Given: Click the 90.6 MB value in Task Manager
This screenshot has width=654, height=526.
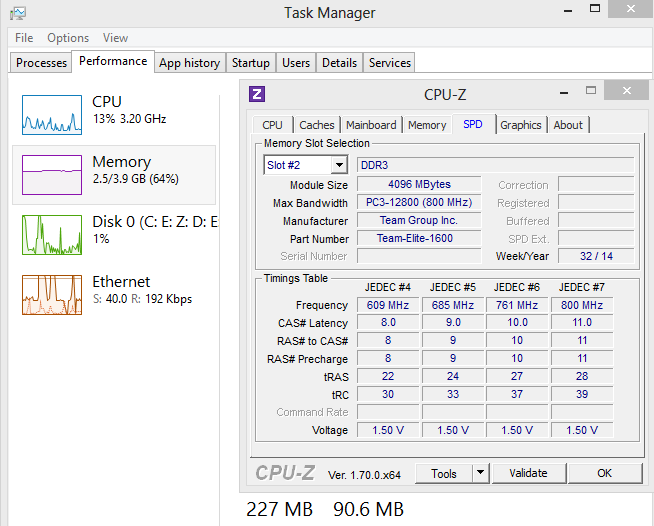Looking at the screenshot, I should point(369,509).
